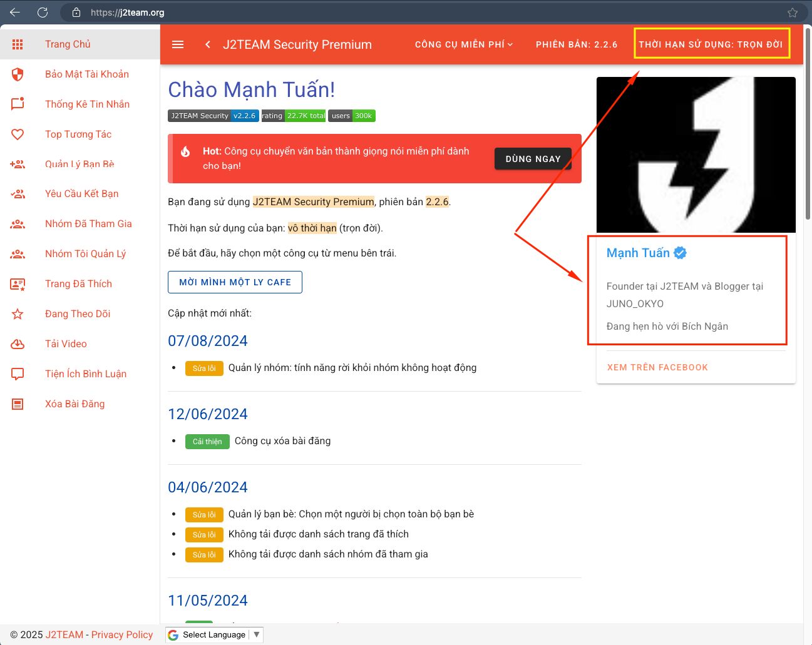Open the Select Language dropdown

click(214, 634)
